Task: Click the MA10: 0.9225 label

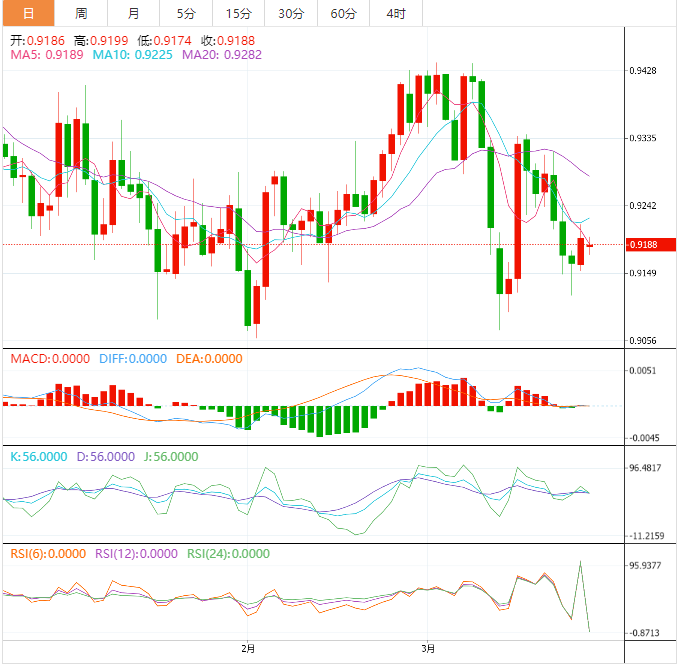Action: click(133, 55)
